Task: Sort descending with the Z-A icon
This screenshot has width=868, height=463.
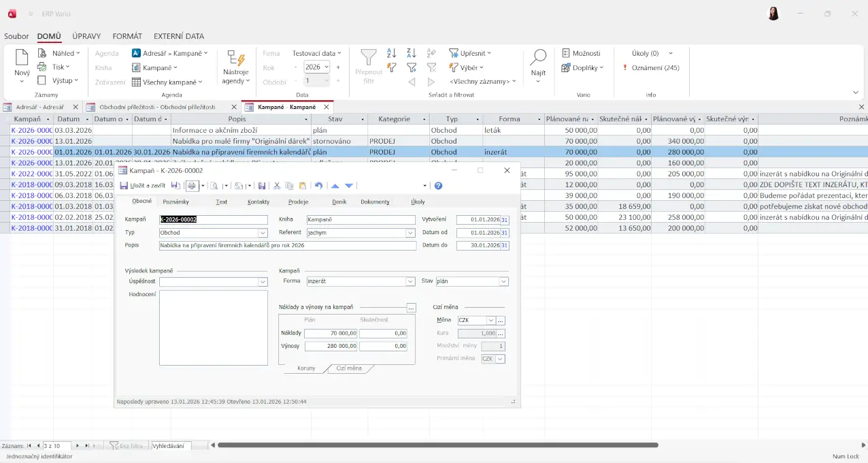Action: [x=411, y=53]
